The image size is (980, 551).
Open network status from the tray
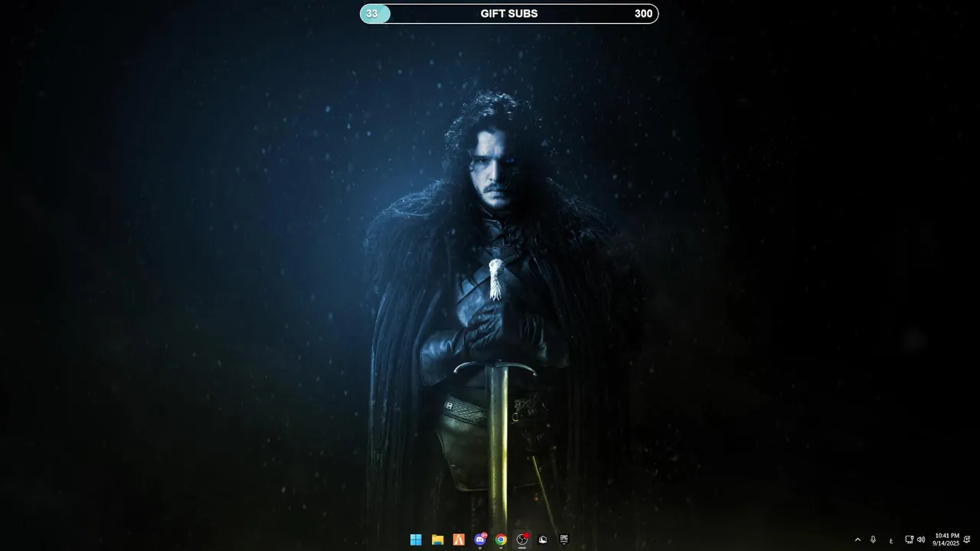point(909,540)
